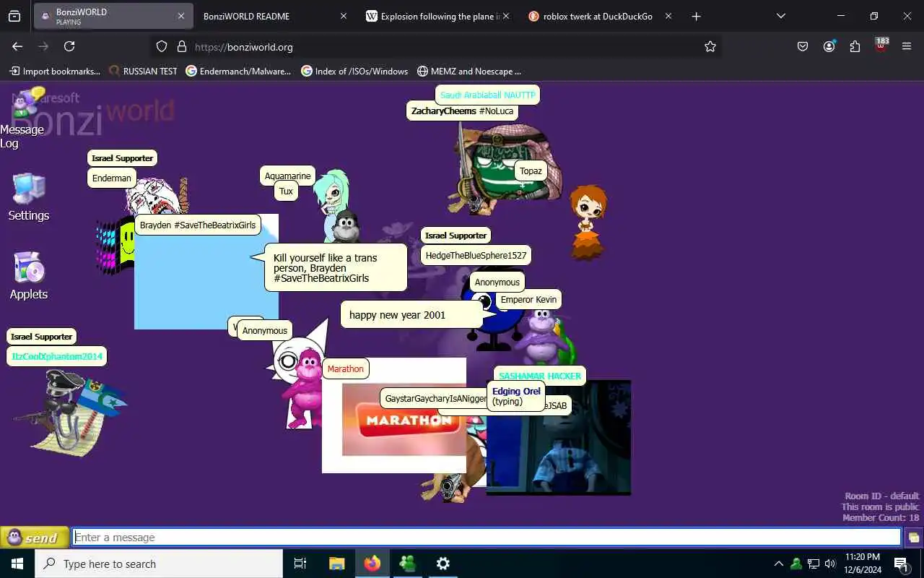Focus the 'Enter a message' input field
Screen dimensions: 924x578
(x=487, y=538)
